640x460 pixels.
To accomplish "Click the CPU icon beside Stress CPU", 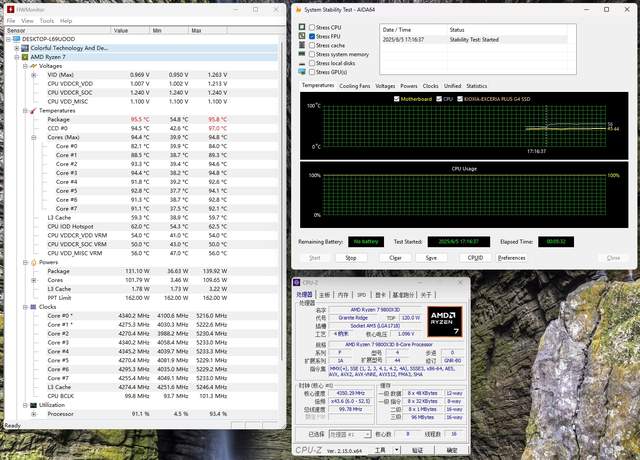I will tap(302, 27).
